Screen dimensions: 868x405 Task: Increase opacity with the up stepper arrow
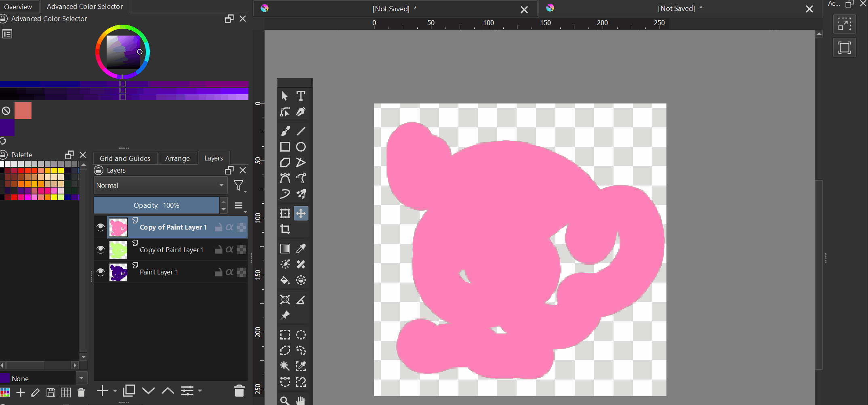pyautogui.click(x=223, y=201)
